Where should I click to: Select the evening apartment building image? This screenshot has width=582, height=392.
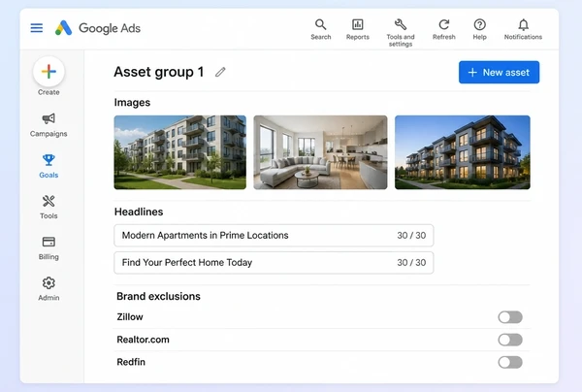[463, 152]
